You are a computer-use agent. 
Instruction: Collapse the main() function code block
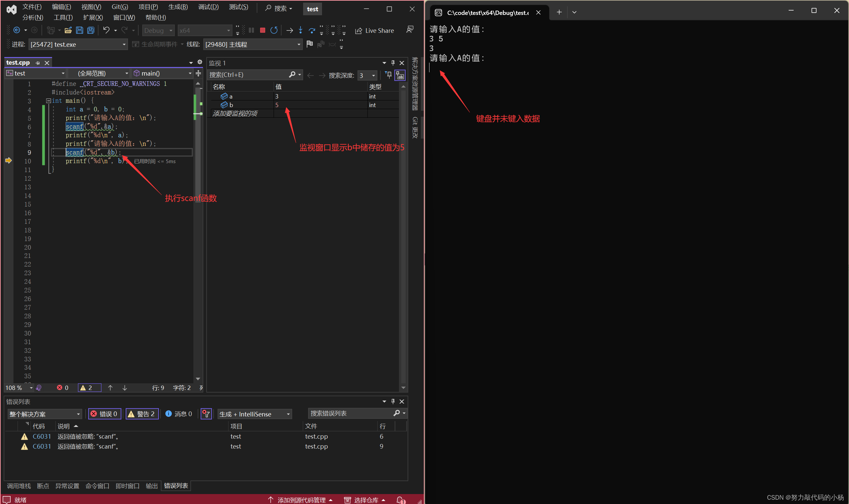click(48, 101)
